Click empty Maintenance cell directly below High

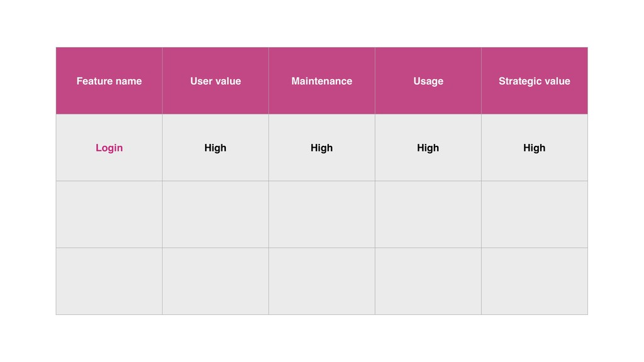pyautogui.click(x=321, y=214)
